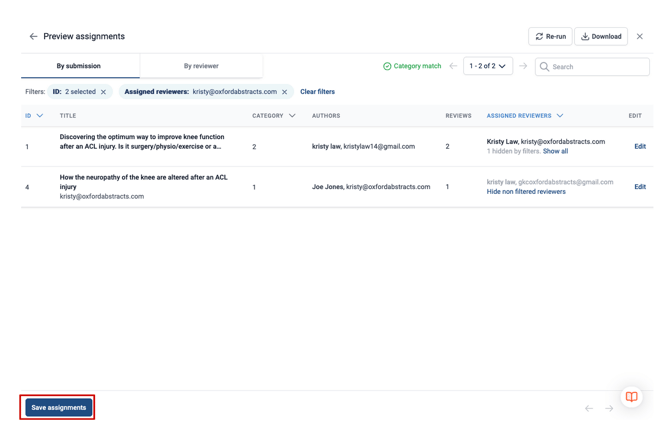Click the bottom-right back arrow
This screenshot has height=428, width=670.
(x=589, y=408)
